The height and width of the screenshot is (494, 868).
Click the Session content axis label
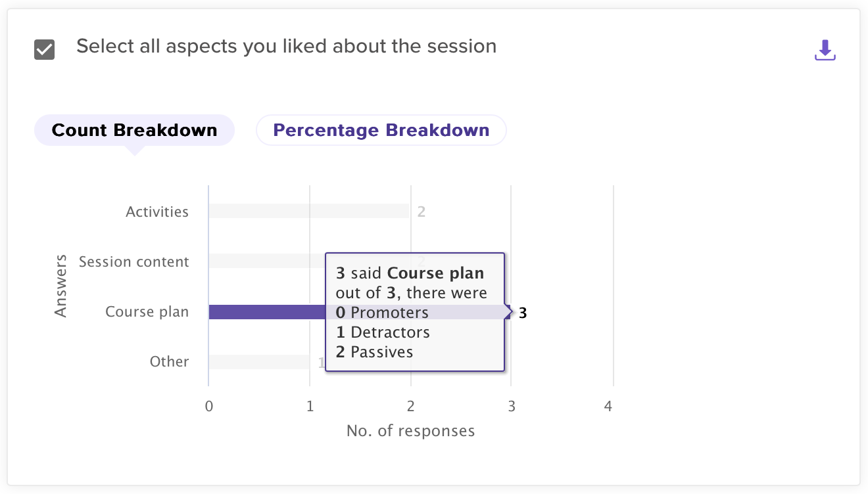[x=133, y=261]
